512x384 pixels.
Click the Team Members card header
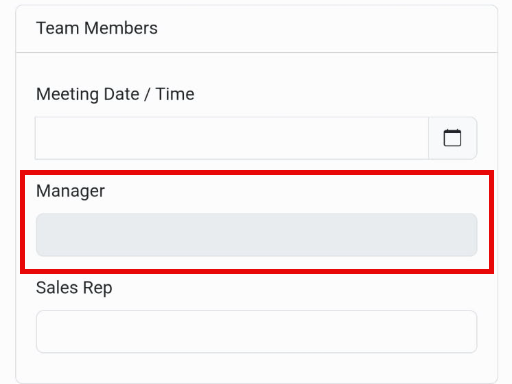(x=256, y=29)
